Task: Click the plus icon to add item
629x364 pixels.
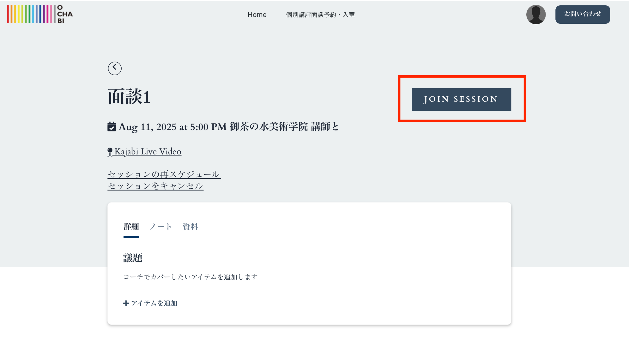Action: pyautogui.click(x=126, y=303)
